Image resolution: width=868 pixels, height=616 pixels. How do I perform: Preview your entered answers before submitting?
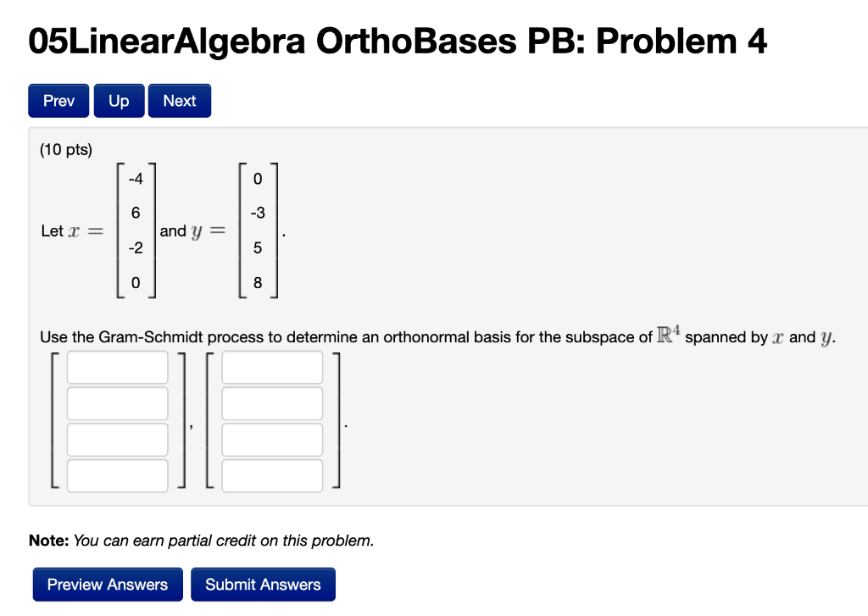(107, 584)
